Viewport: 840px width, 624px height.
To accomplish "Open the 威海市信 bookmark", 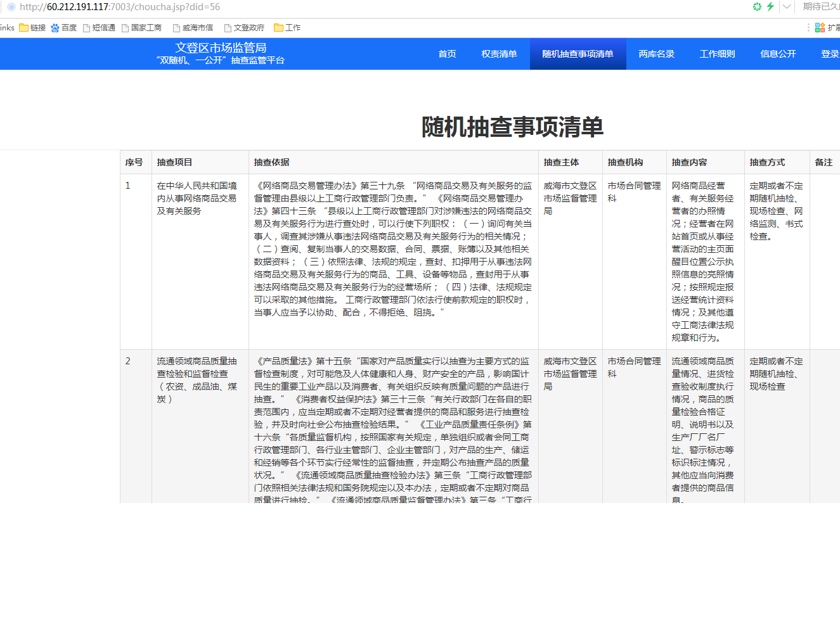I will tap(193, 28).
